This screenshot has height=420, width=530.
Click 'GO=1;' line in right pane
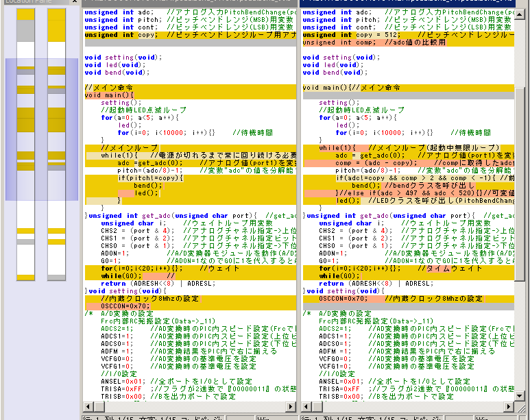point(409,261)
